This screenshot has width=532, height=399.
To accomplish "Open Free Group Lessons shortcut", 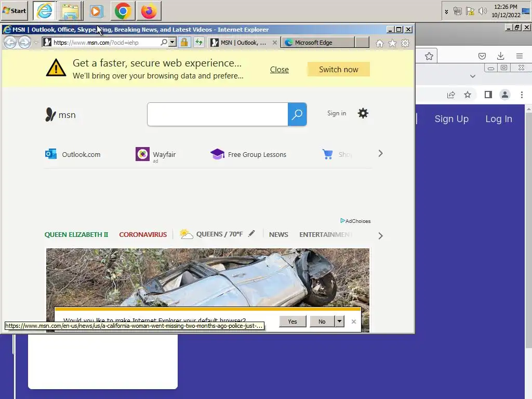I will click(x=248, y=154).
